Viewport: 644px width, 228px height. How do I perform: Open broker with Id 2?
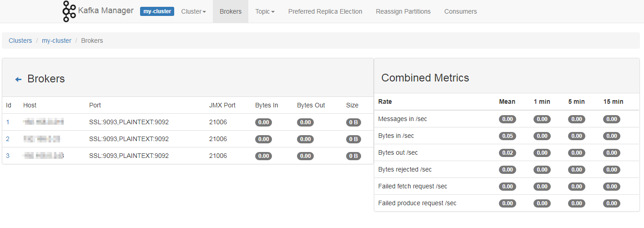coord(8,139)
